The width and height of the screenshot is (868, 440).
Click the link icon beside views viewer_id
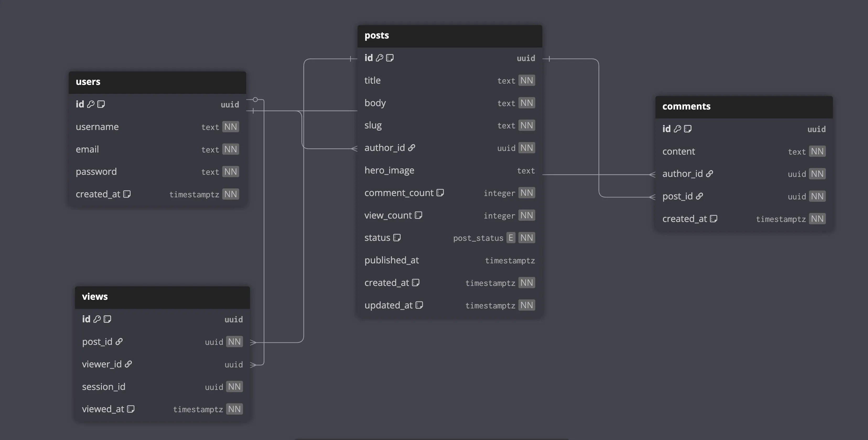pyautogui.click(x=128, y=364)
